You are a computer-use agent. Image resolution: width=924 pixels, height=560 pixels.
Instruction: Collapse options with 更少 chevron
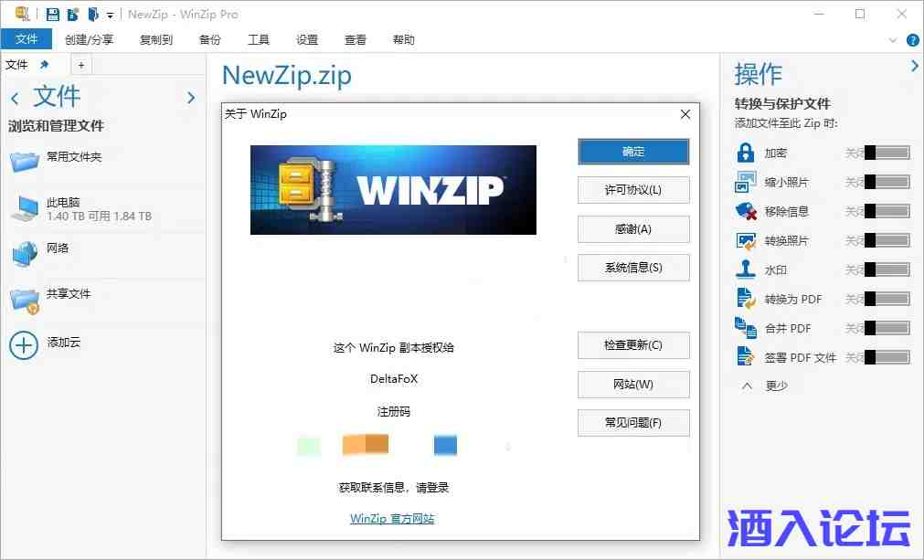click(748, 386)
